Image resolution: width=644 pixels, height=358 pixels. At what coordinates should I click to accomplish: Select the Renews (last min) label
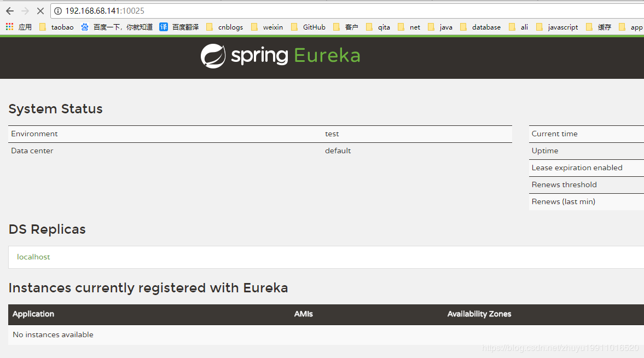point(564,202)
